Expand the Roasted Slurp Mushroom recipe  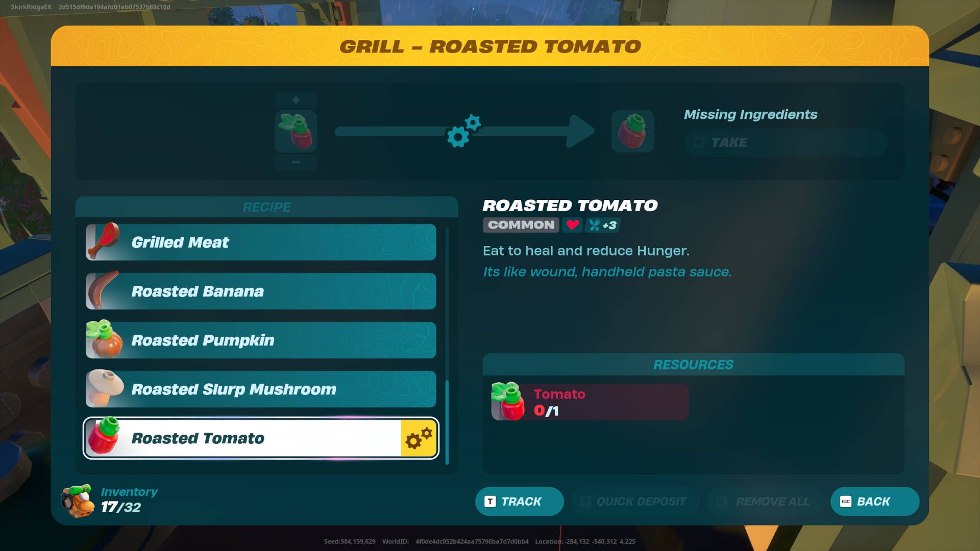pos(260,388)
